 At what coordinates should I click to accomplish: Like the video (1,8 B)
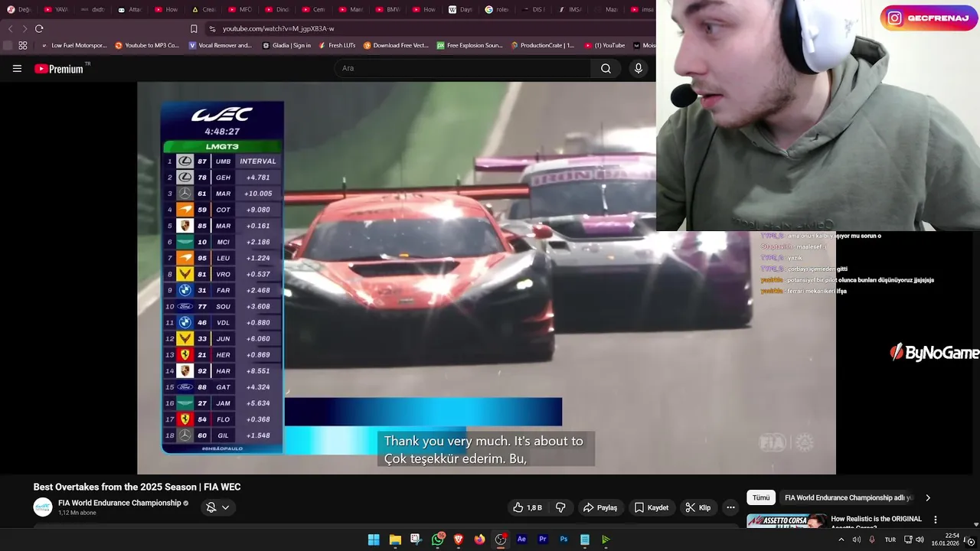527,507
